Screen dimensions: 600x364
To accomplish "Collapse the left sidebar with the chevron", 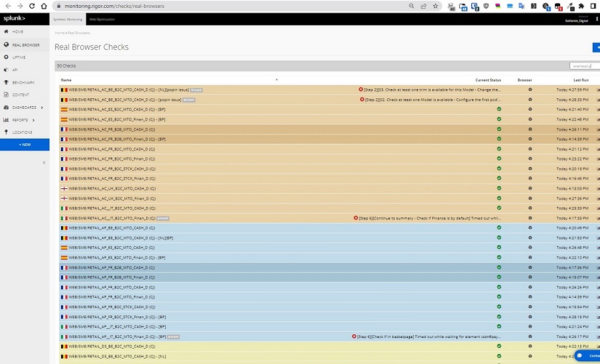I will [44, 162].
